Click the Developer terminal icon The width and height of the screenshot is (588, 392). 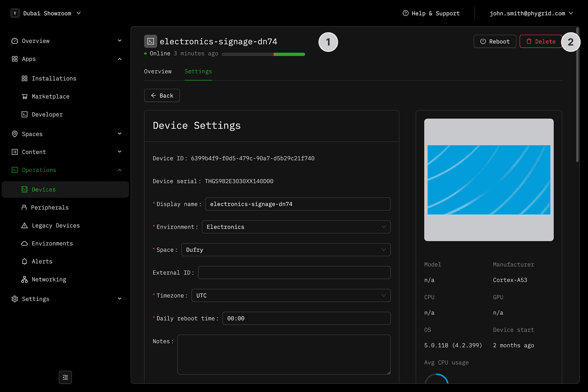[x=24, y=114]
